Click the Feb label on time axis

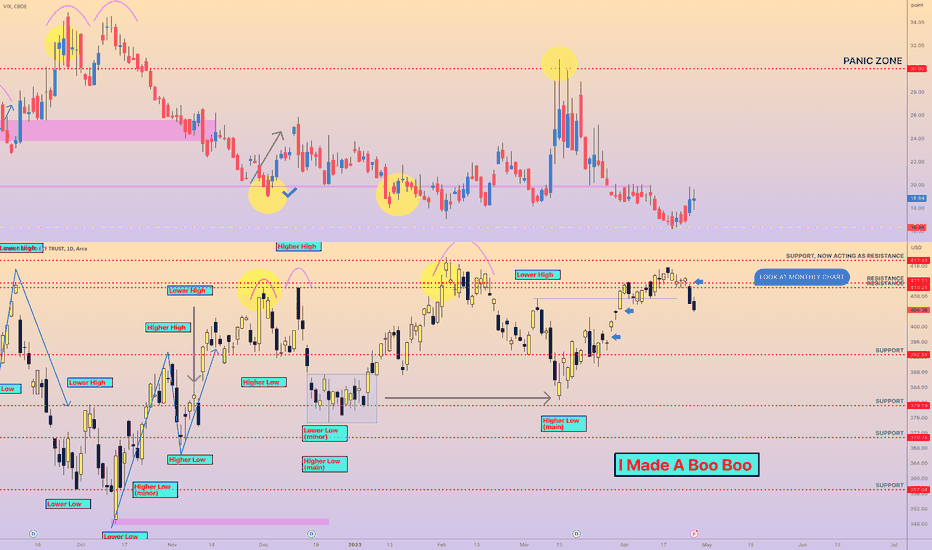pyautogui.click(x=441, y=545)
